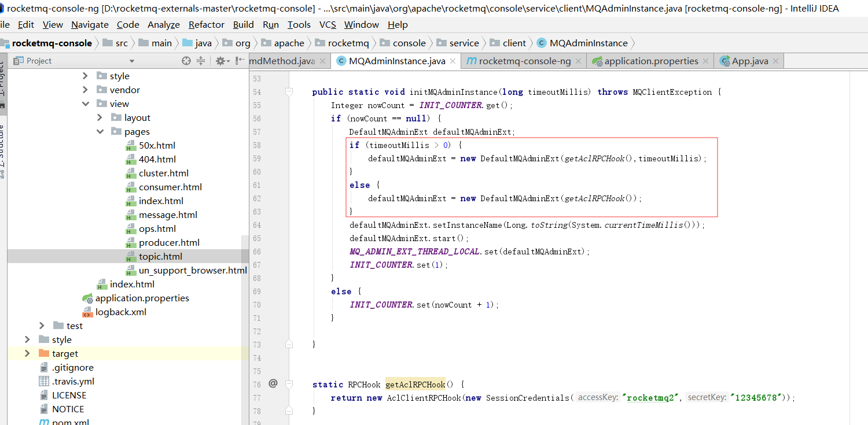This screenshot has height=425, width=868.
Task: Expand the target folder
Action: coord(27,353)
